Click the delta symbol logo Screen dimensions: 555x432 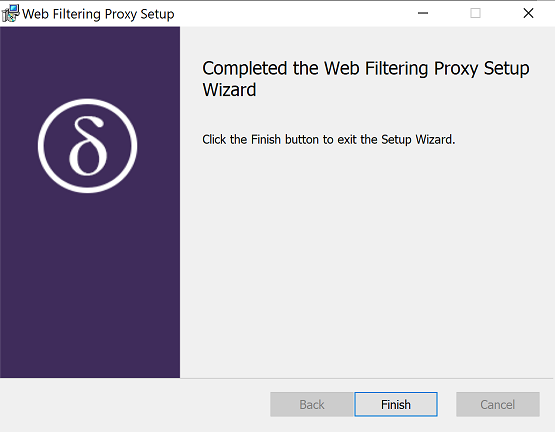pyautogui.click(x=87, y=146)
